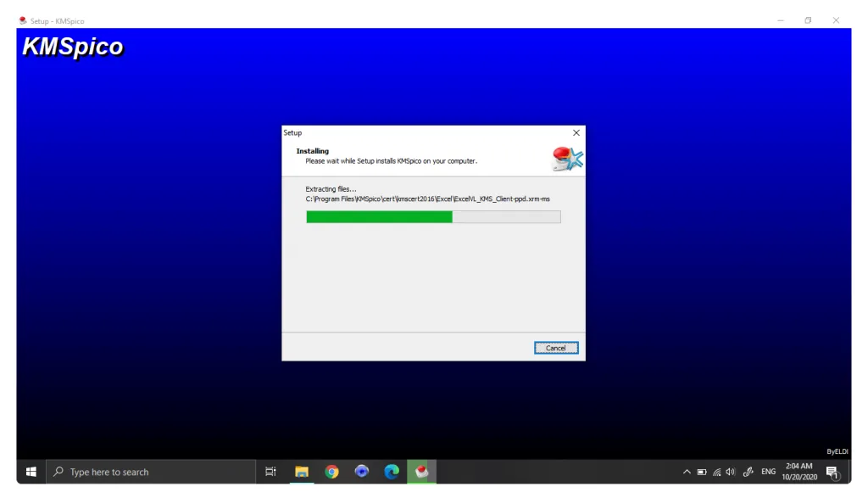Screen dimensions: 868x498
Task: Click the 'Please wait while Setup installs' text
Action: pos(391,161)
